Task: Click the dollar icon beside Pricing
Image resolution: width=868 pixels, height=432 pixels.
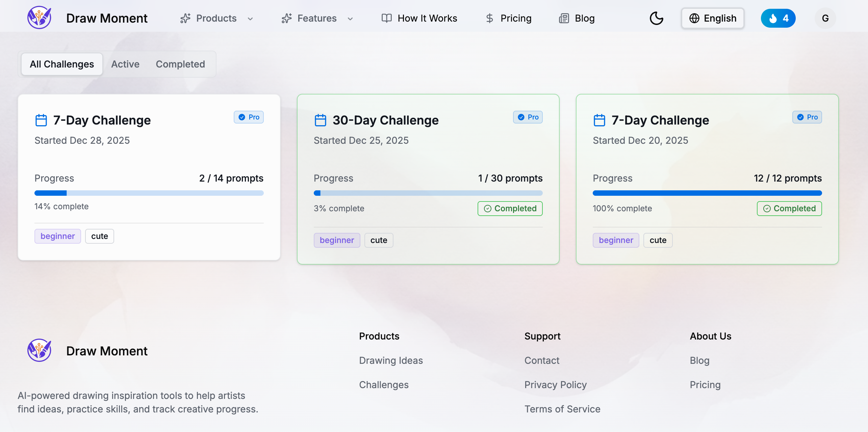Action: pyautogui.click(x=489, y=18)
